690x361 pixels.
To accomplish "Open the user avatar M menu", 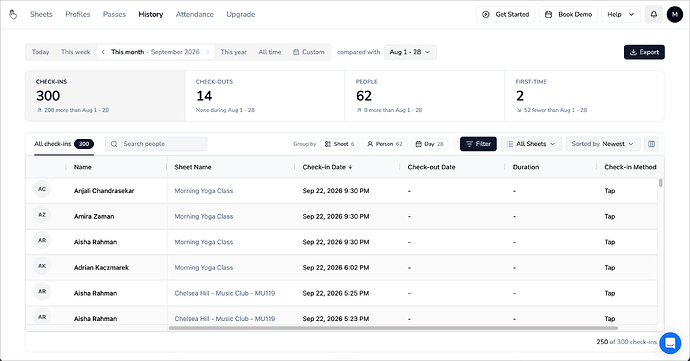I will (675, 15).
